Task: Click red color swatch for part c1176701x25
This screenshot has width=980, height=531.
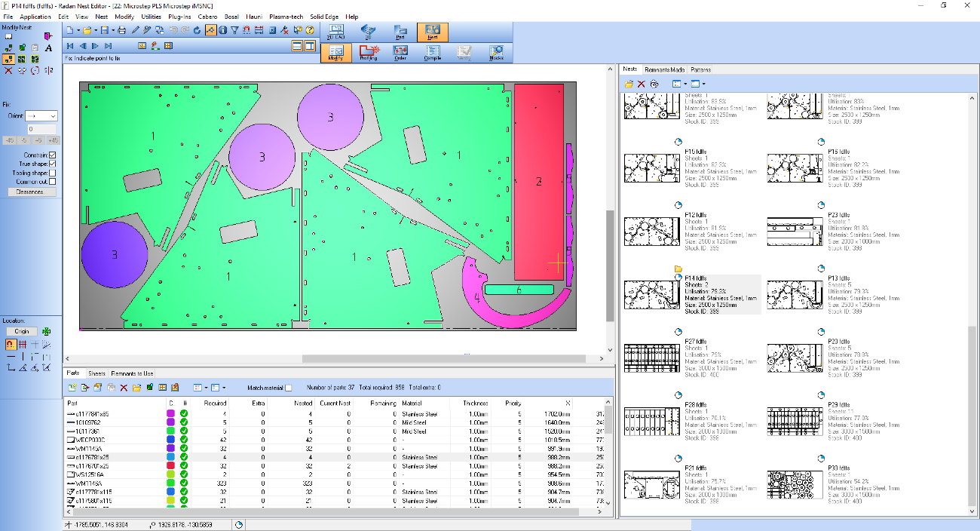Action: 171,466
